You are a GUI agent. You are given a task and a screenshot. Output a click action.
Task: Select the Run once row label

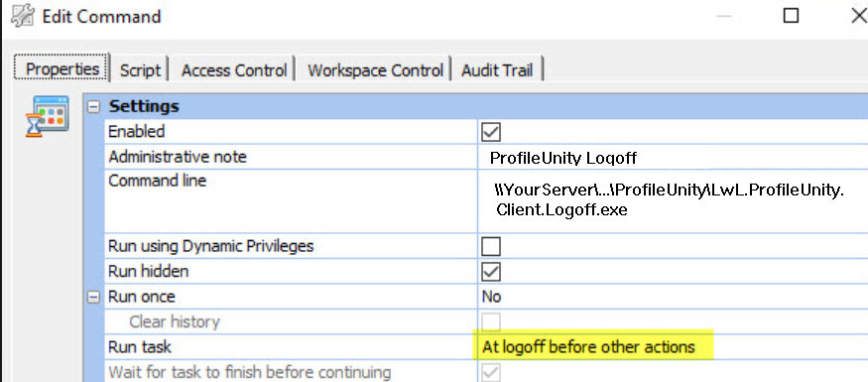(x=141, y=297)
